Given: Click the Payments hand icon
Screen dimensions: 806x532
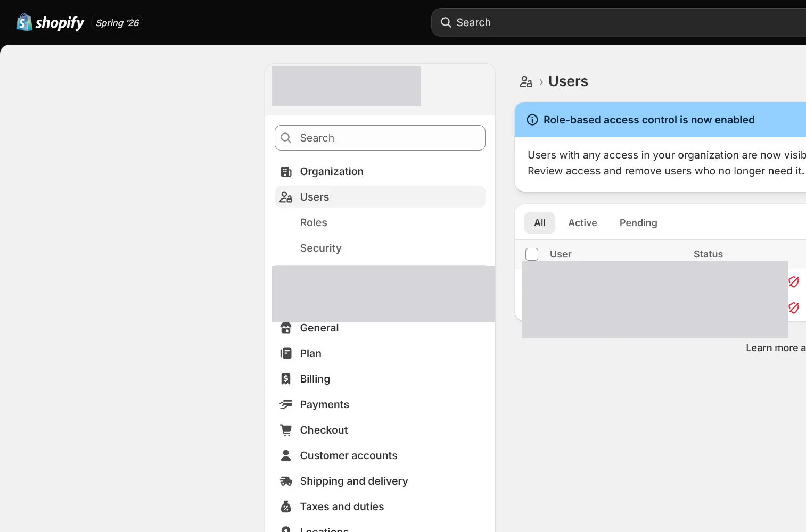Looking at the screenshot, I should [x=286, y=404].
